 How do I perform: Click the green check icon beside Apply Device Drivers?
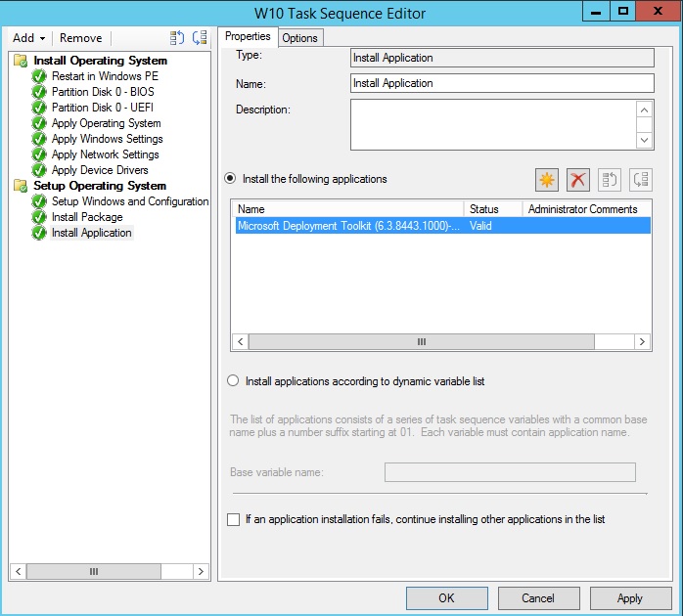coord(39,170)
